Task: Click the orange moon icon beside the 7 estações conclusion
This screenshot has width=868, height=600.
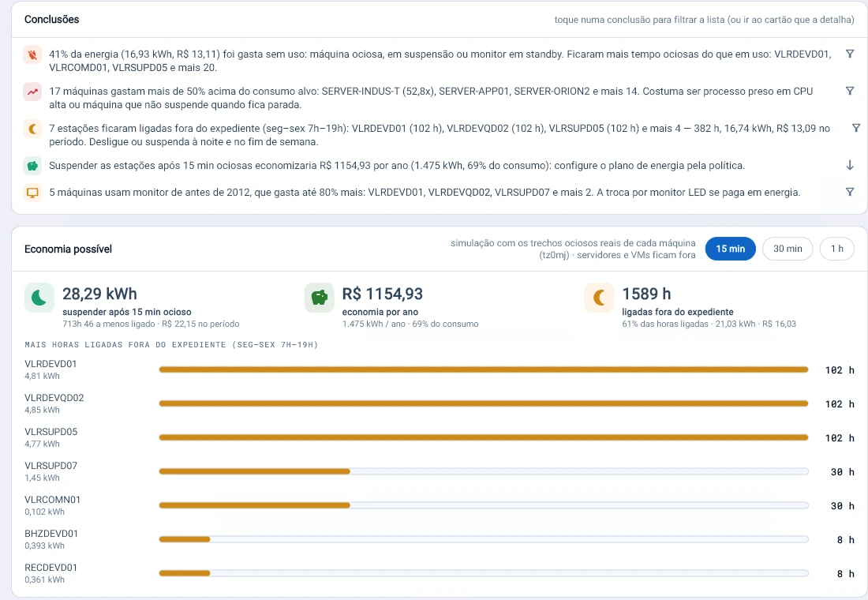Action: 32,129
